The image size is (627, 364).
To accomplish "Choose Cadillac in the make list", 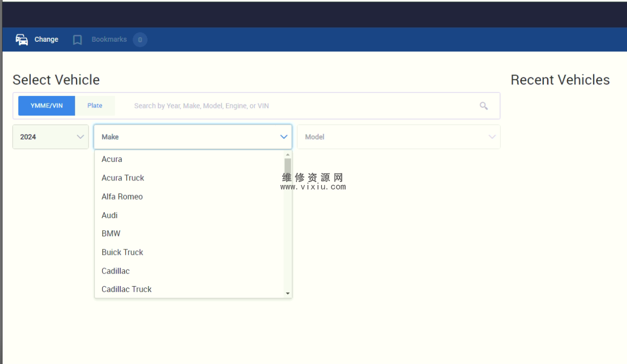I will (189, 271).
